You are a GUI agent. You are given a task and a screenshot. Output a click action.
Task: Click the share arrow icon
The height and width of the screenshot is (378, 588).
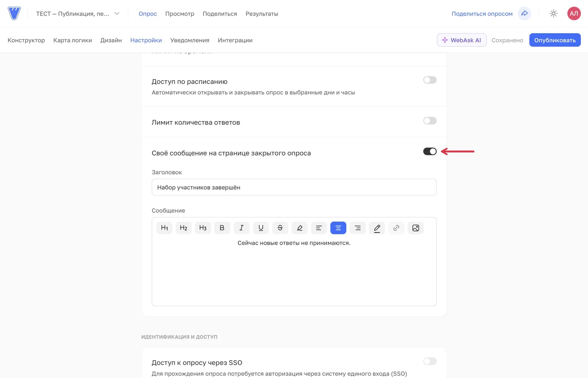tap(525, 13)
